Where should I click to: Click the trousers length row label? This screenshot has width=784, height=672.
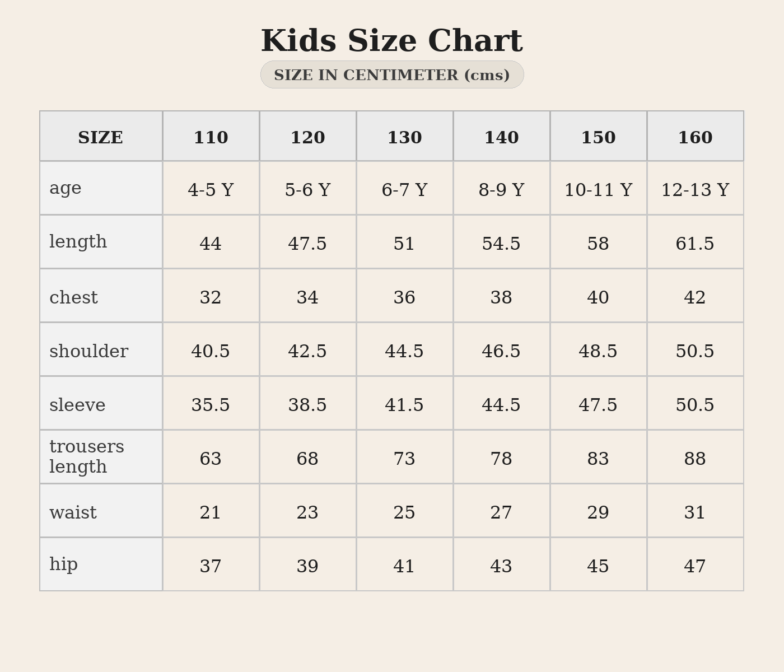tap(87, 456)
